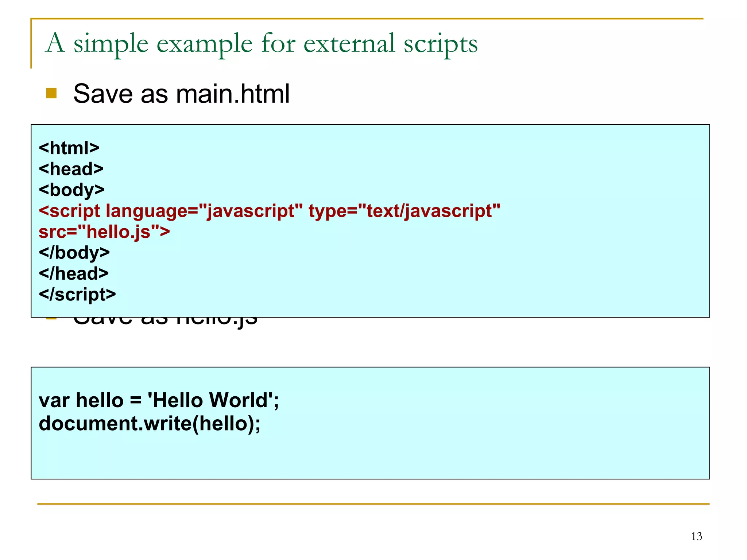Click the '<head>' opening tag line
The height and width of the screenshot is (560, 747).
[71, 169]
